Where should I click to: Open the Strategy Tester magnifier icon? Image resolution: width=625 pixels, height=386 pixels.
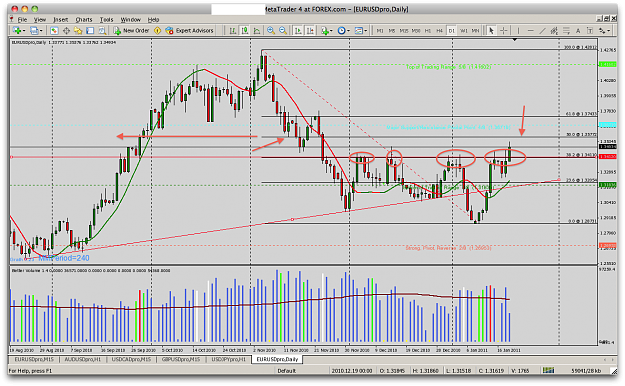point(102,31)
